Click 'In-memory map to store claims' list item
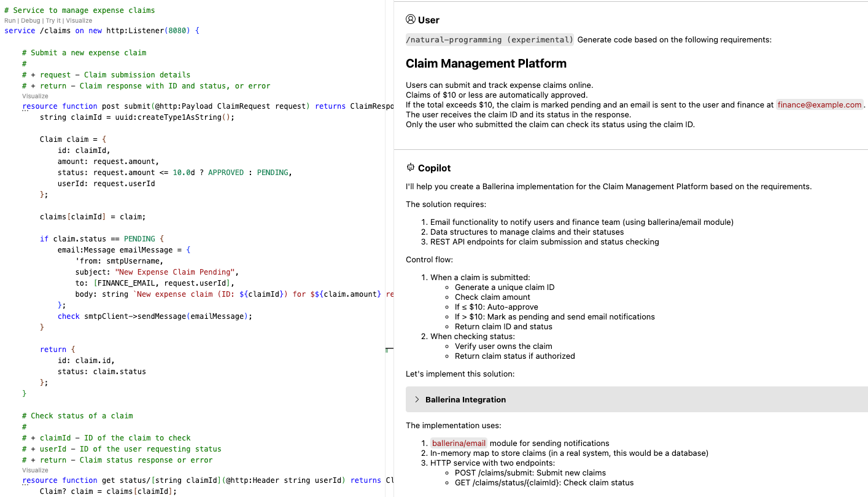The width and height of the screenshot is (868, 497). click(569, 453)
